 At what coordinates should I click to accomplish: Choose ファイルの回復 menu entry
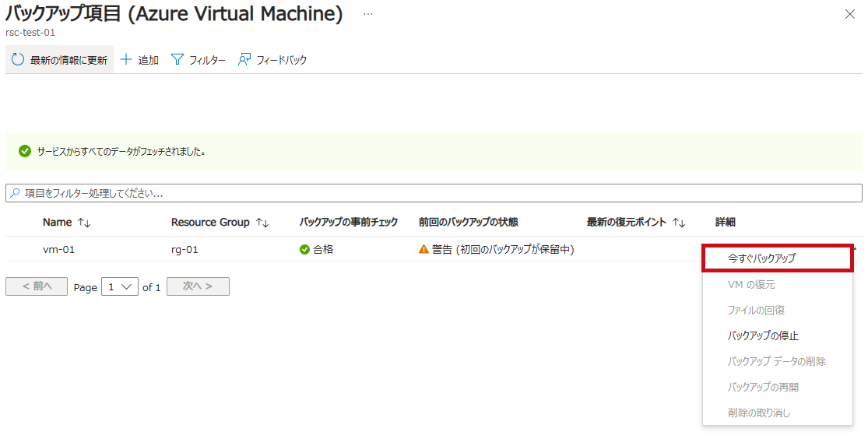pyautogui.click(x=777, y=310)
